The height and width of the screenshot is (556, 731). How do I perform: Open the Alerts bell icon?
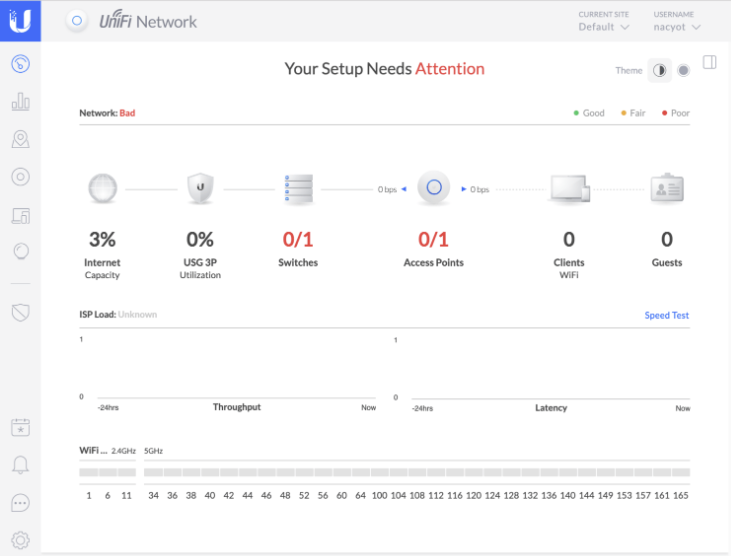21,465
